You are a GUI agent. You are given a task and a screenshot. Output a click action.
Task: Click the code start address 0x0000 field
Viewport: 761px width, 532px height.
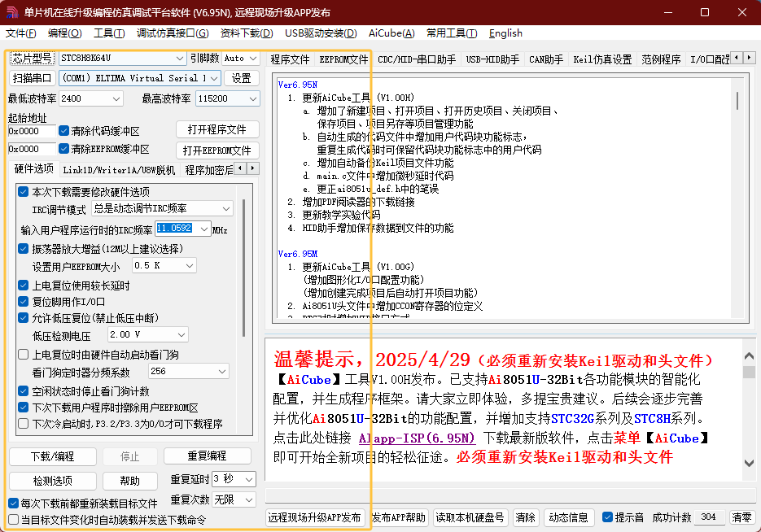(32, 131)
